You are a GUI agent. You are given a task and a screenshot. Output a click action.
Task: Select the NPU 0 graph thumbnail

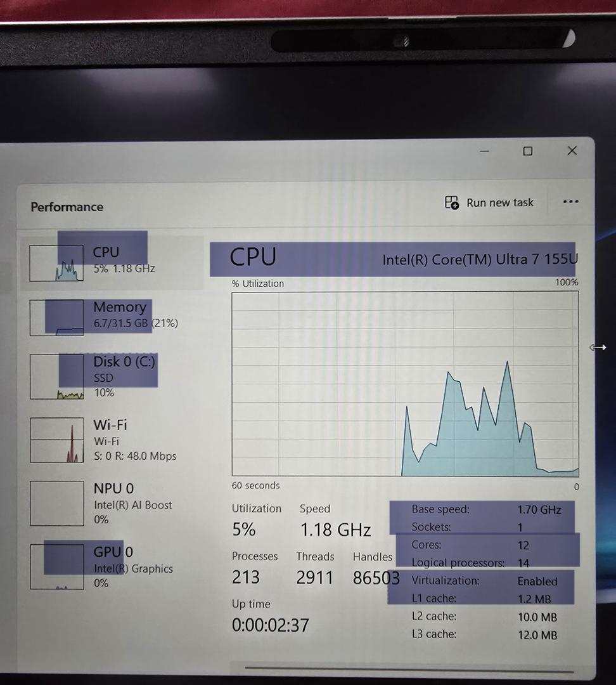[x=57, y=503]
